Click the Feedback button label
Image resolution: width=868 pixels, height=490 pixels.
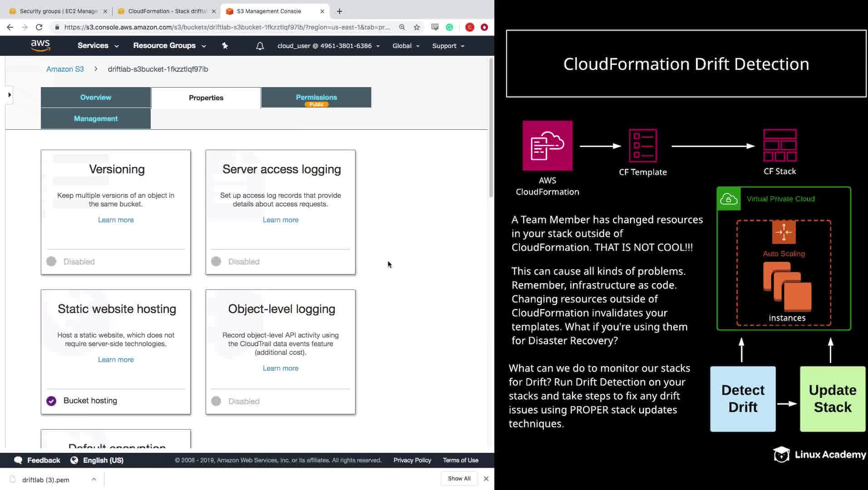pyautogui.click(x=44, y=460)
